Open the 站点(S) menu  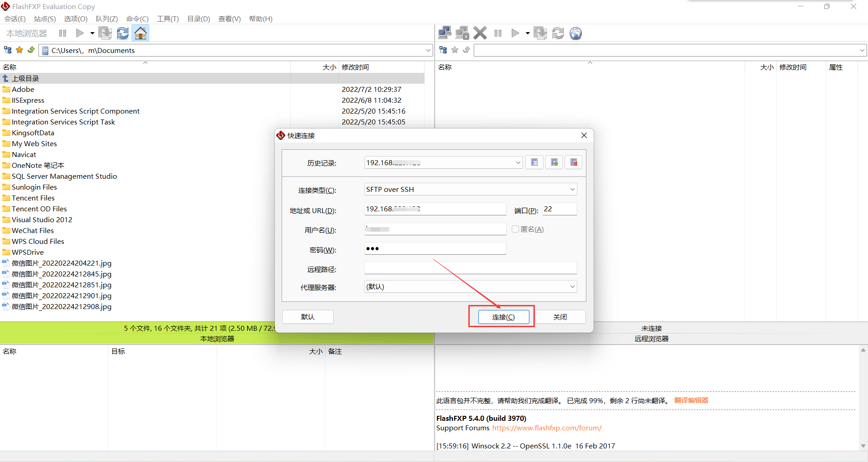click(45, 19)
